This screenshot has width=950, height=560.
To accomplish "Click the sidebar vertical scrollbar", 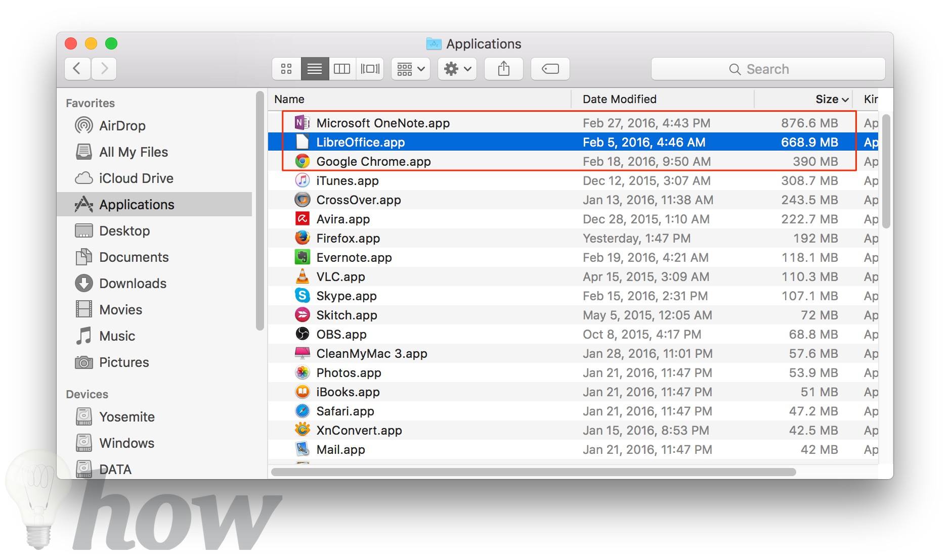I will click(x=260, y=211).
